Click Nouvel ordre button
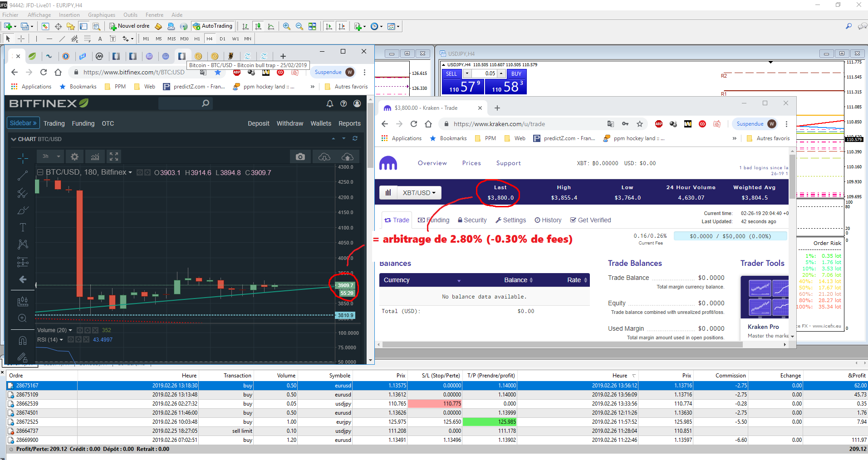 pyautogui.click(x=129, y=26)
